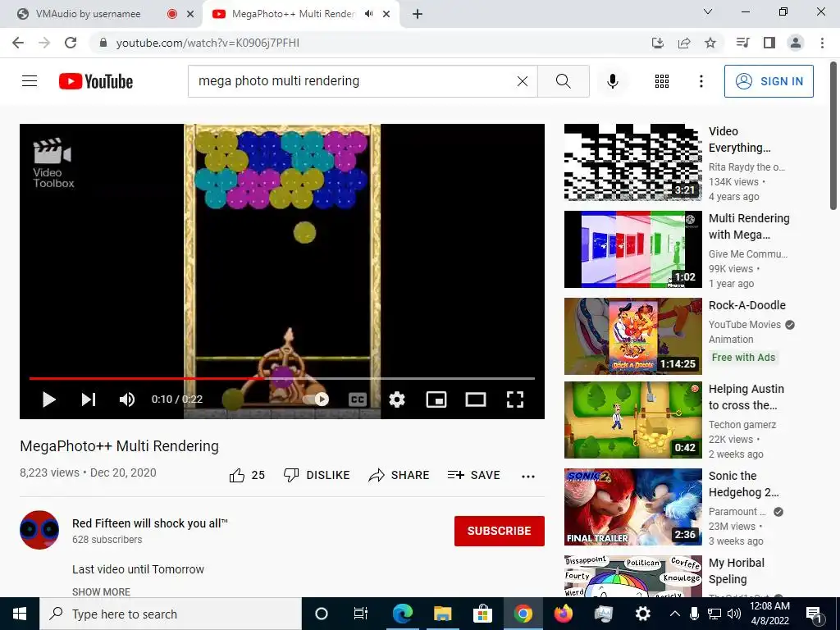Go back in browser history

pyautogui.click(x=18, y=43)
